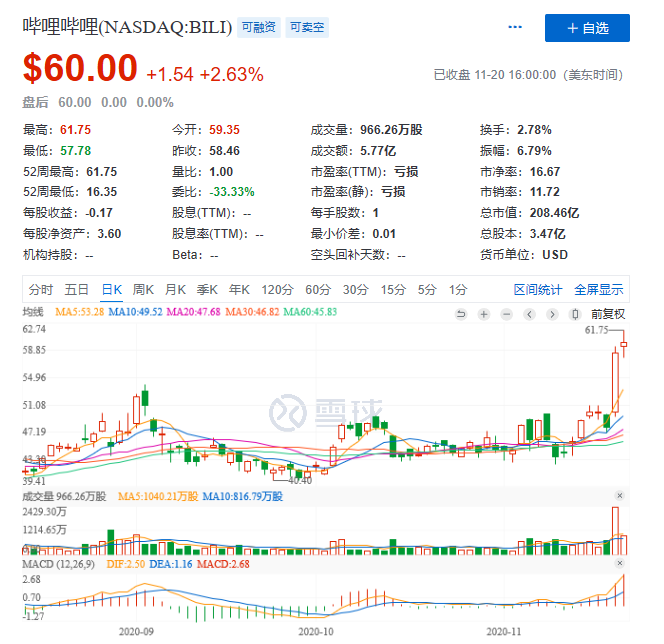Click the 可卖空 tag

[307, 28]
